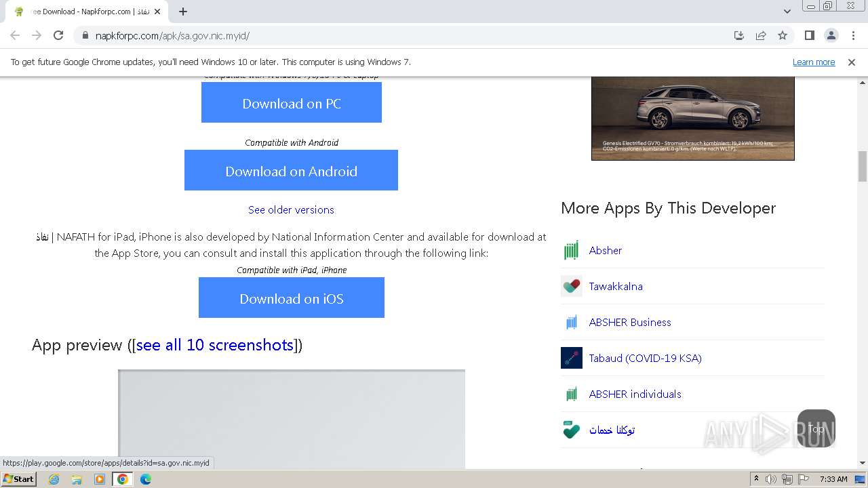Toggle the Chrome side panel
This screenshot has height=488, width=868.
tap(809, 36)
